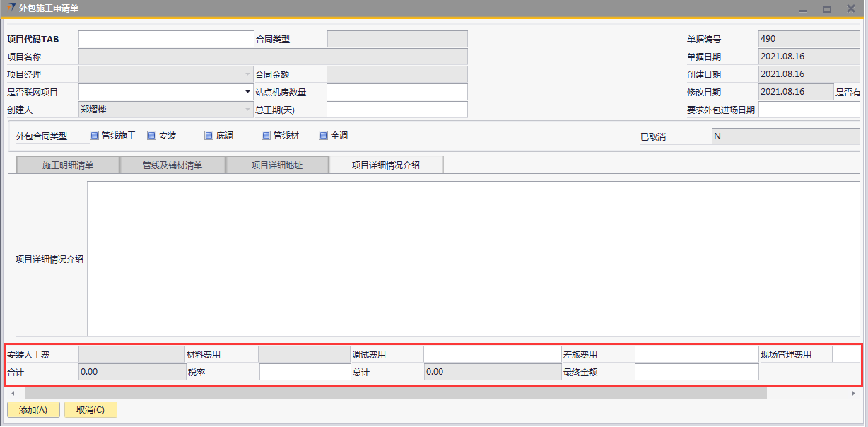Select the 项目详细地址 tab

coord(277,165)
